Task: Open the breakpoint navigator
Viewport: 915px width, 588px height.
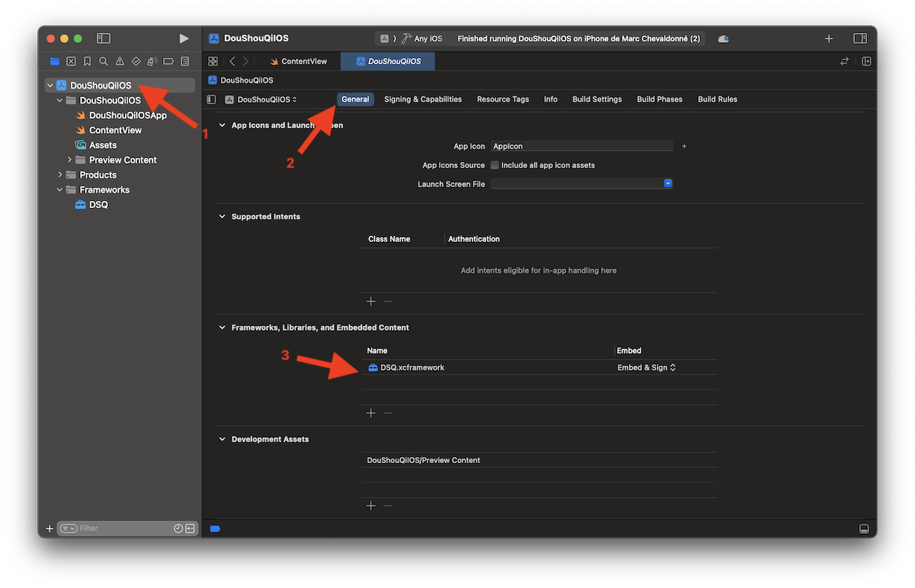Action: (x=169, y=61)
